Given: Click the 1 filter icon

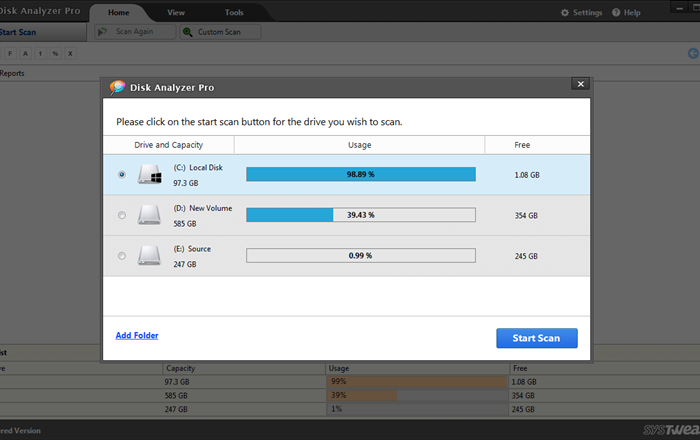Looking at the screenshot, I should coord(40,54).
